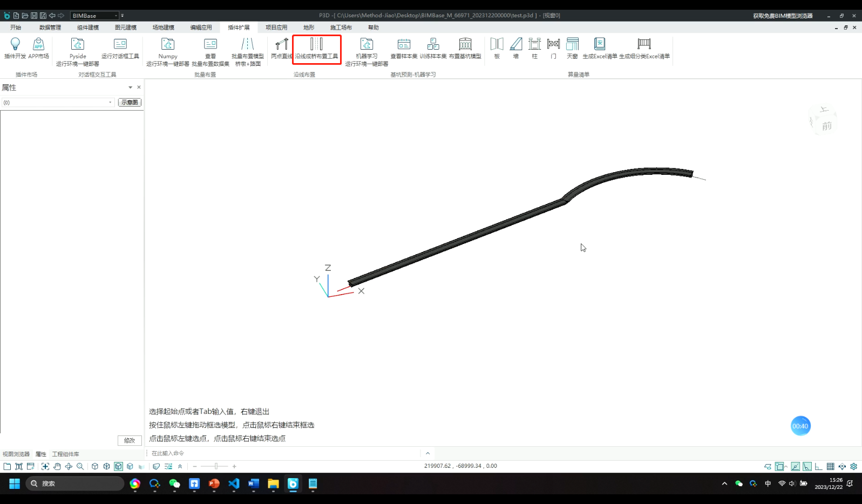This screenshot has width=862, height=504.
Task: Click the 生成Excel清单 icon
Action: [x=599, y=47]
